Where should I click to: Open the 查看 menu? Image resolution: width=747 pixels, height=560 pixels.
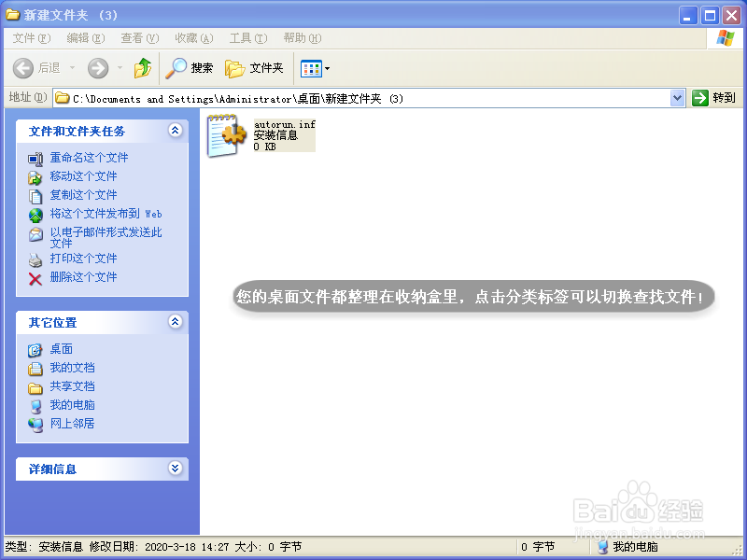point(138,38)
